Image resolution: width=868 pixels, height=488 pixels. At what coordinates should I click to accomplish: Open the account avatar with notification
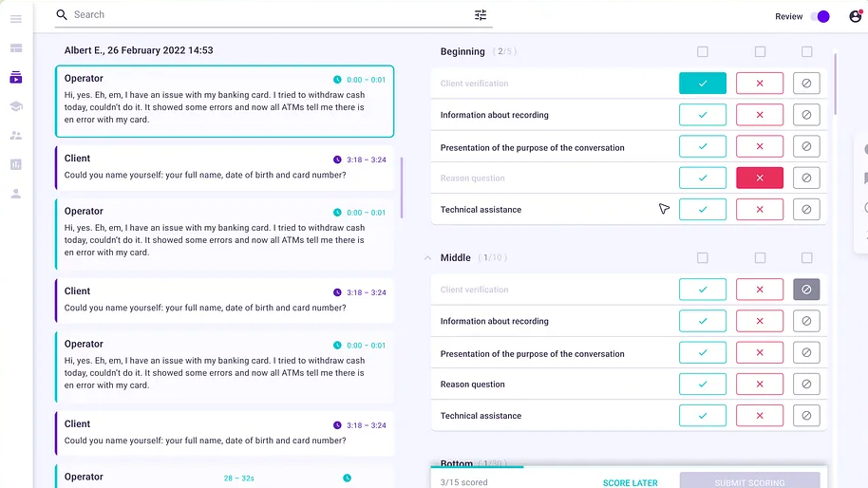856,16
